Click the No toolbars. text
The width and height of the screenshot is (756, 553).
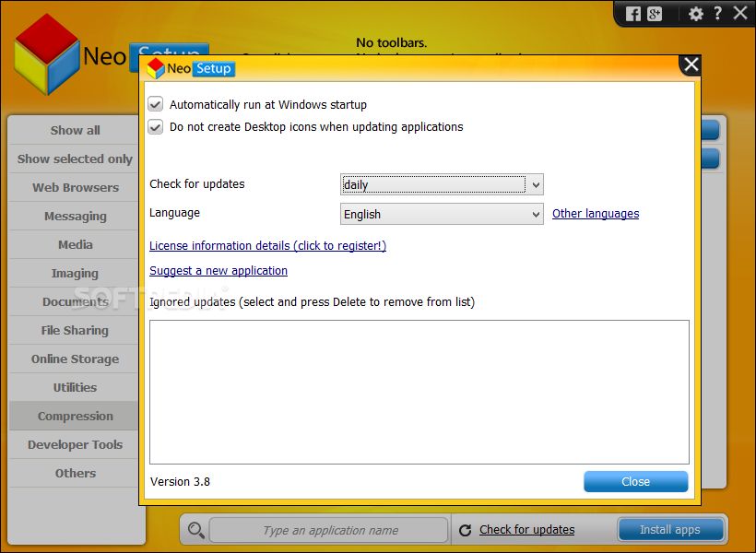[392, 43]
